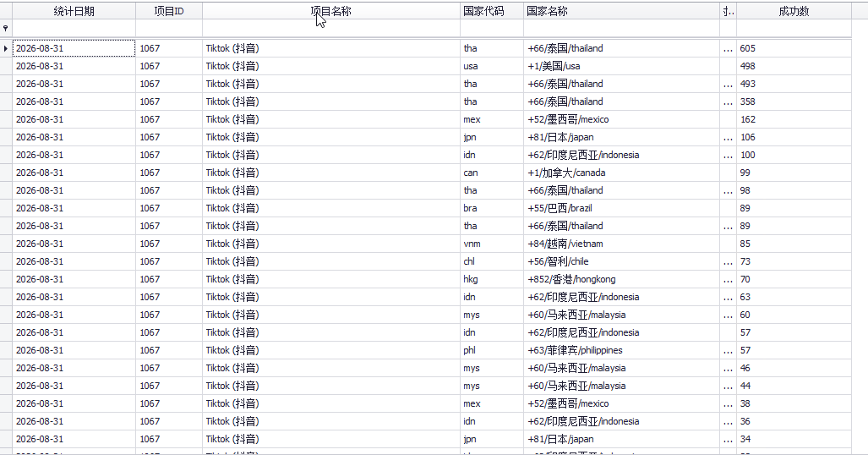
Task: Click the ellipsis cell beside count 605
Action: click(x=728, y=48)
